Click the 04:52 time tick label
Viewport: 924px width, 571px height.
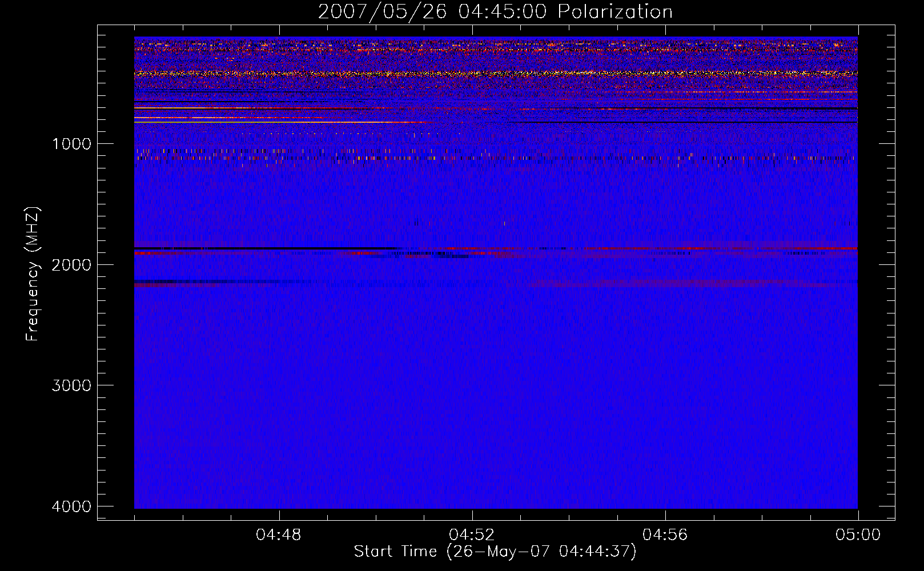coord(472,535)
